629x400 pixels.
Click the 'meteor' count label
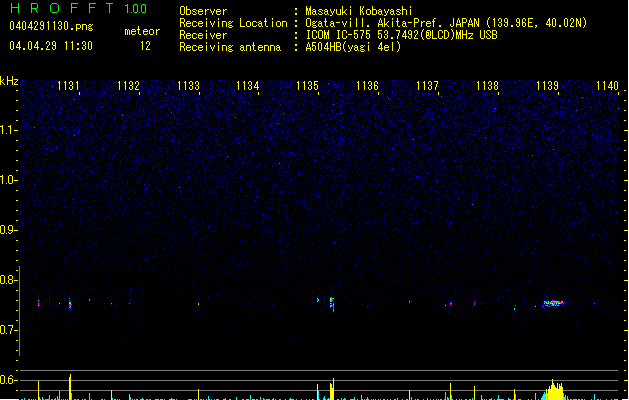point(142,31)
